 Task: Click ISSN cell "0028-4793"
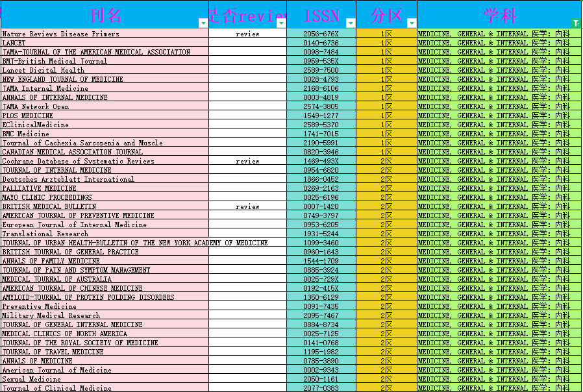tap(321, 79)
